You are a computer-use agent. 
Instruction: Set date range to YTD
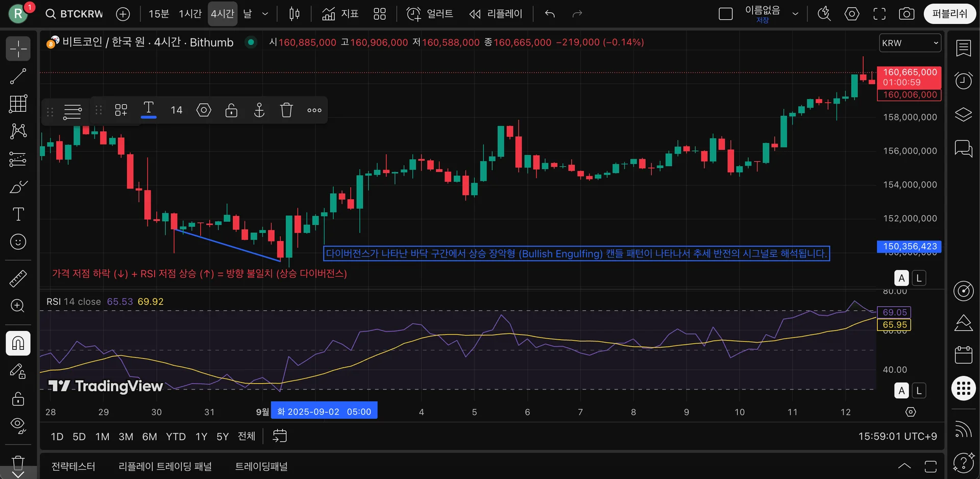(176, 437)
